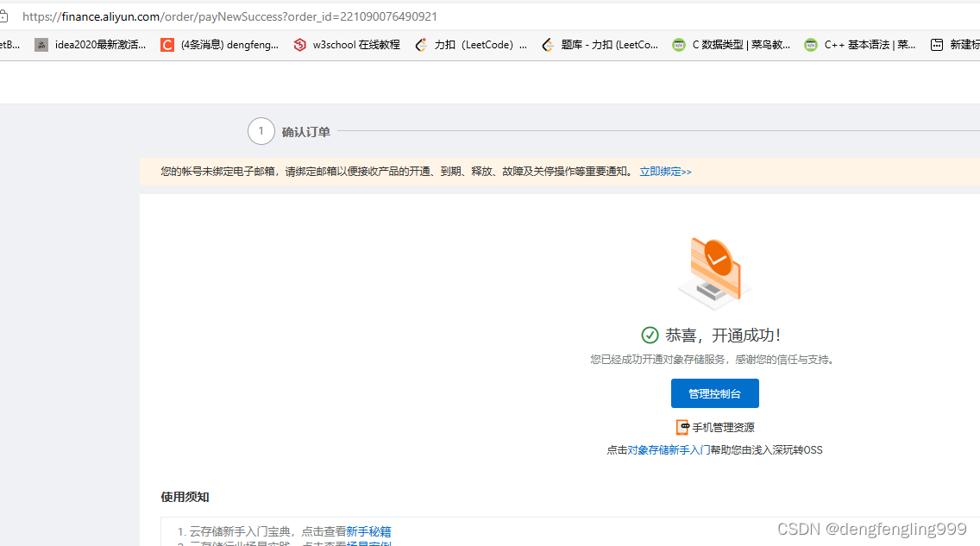980x546 pixels.
Task: Click the 立即绑定>> email binding link
Action: pos(665,171)
